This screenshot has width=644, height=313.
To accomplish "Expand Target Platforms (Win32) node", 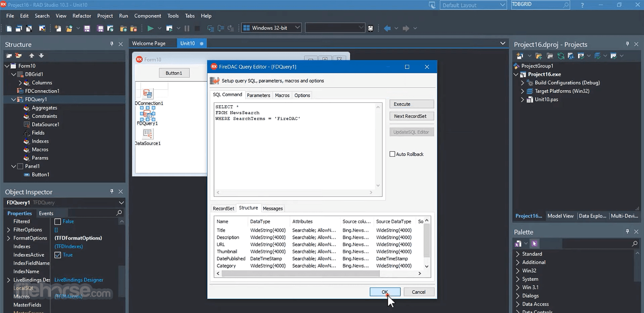I will point(522,91).
